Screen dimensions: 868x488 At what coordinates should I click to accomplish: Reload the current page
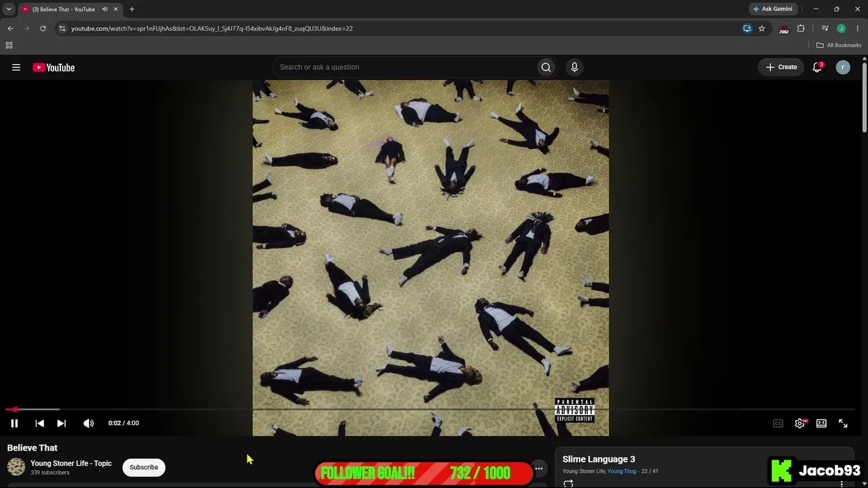[43, 28]
